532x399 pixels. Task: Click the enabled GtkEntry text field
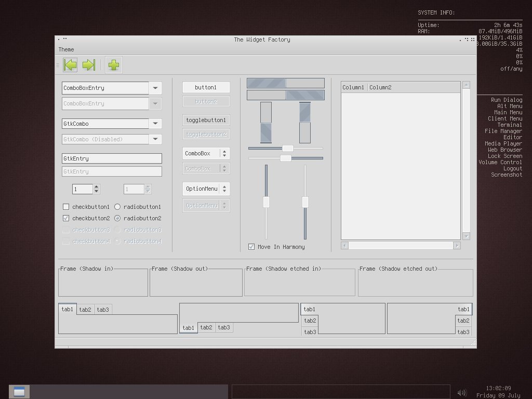coord(112,158)
